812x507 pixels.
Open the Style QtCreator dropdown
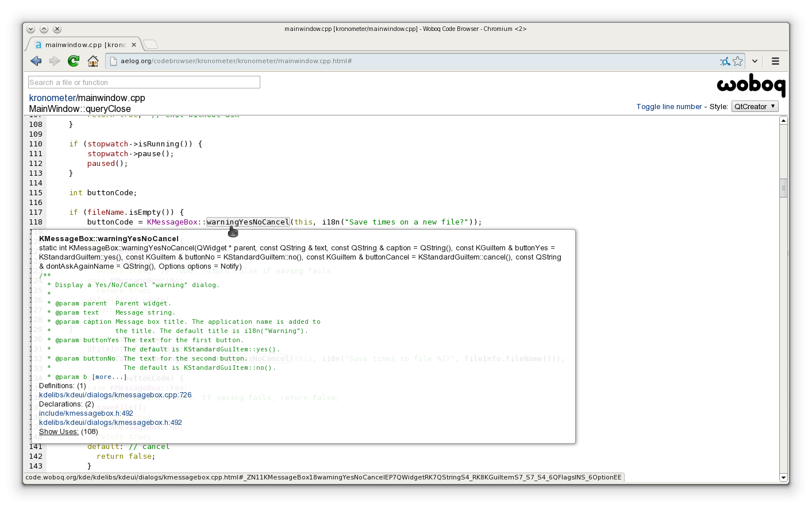[755, 106]
